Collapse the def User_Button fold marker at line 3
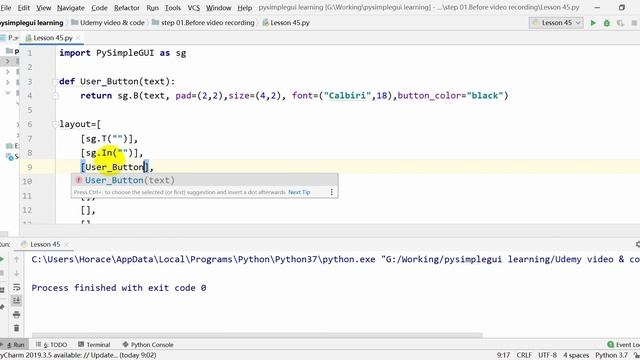This screenshot has width=640, height=360. pos(55,82)
